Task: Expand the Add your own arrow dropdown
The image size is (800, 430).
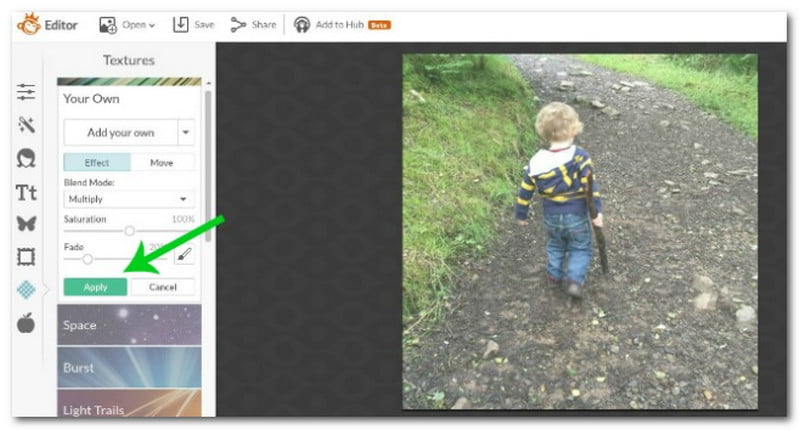Action: pyautogui.click(x=186, y=132)
